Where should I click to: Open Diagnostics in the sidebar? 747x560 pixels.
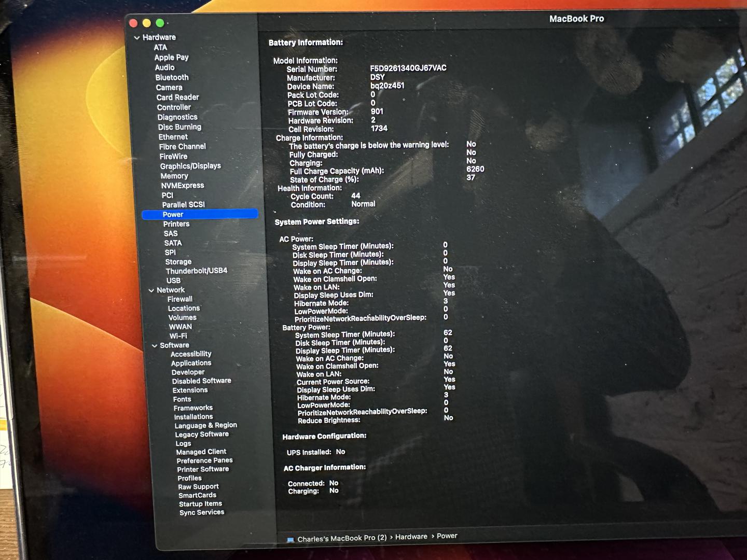(177, 118)
